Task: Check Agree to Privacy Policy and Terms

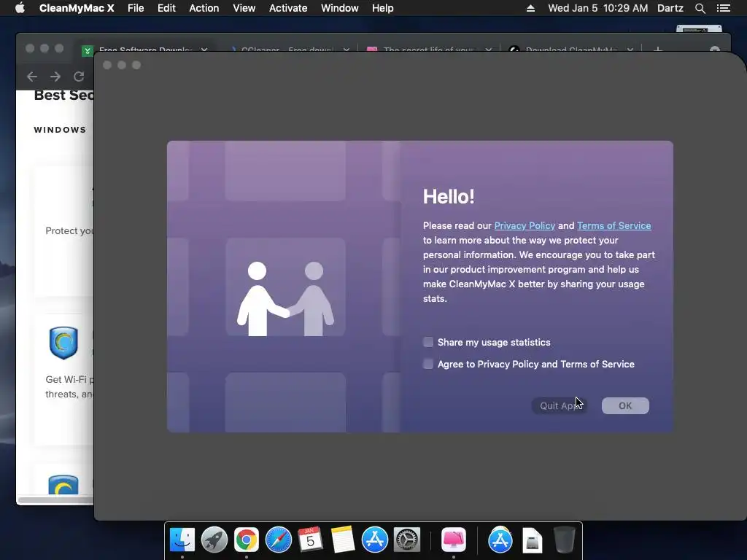Action: pyautogui.click(x=427, y=364)
